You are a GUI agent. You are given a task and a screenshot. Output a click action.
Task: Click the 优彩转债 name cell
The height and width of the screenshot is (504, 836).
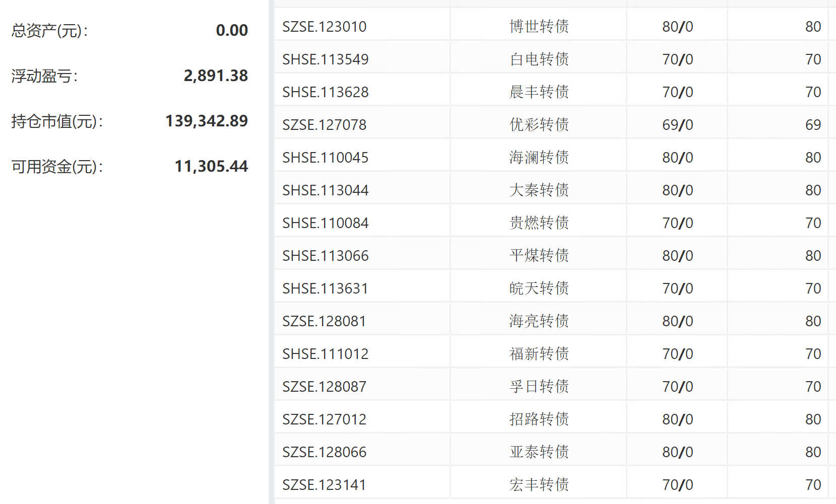[539, 125]
